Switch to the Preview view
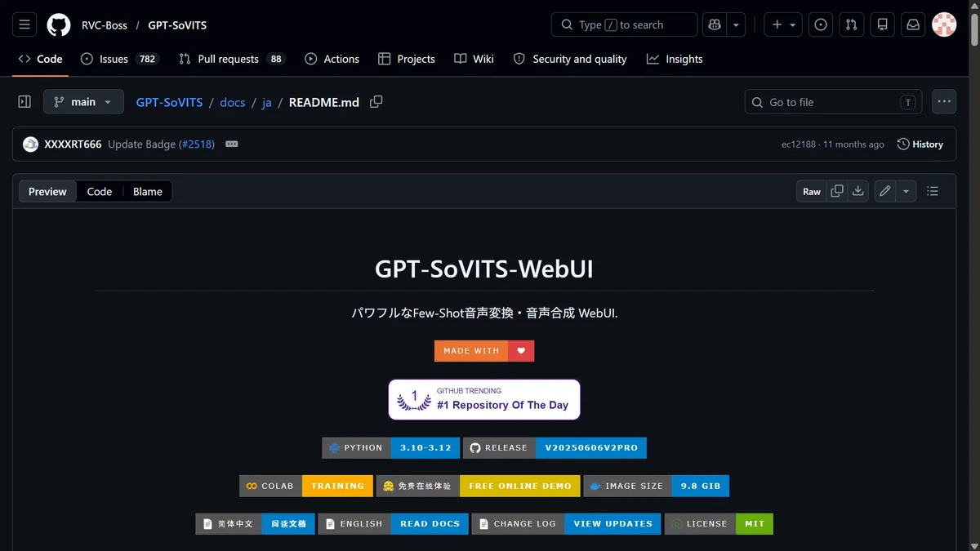 47,192
